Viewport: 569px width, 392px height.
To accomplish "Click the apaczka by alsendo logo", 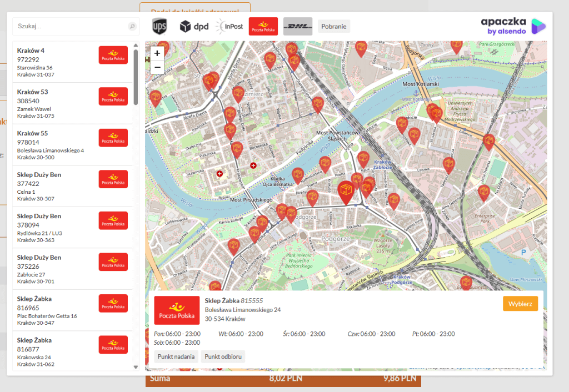I will pyautogui.click(x=513, y=26).
